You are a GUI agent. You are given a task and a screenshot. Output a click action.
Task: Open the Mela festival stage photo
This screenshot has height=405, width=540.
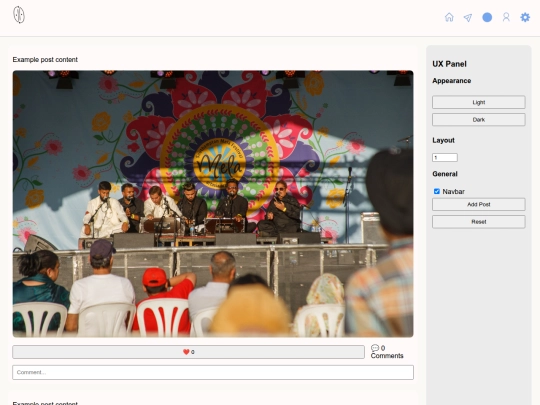tap(213, 204)
